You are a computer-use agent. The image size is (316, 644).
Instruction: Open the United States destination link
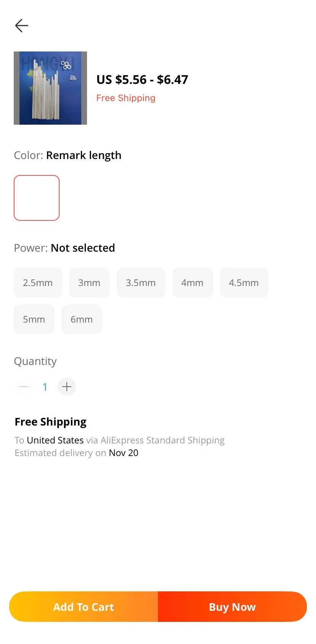point(55,440)
